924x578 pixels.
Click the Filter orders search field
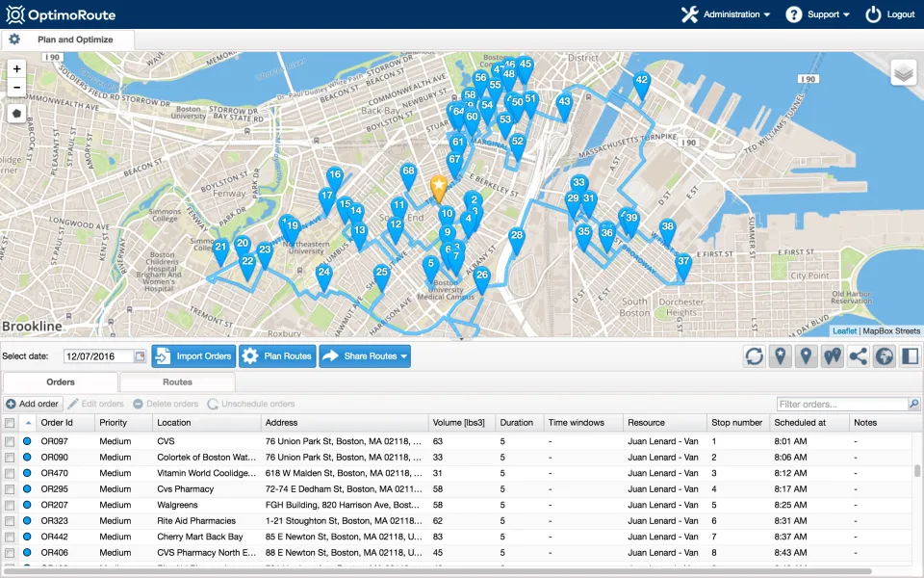(843, 404)
